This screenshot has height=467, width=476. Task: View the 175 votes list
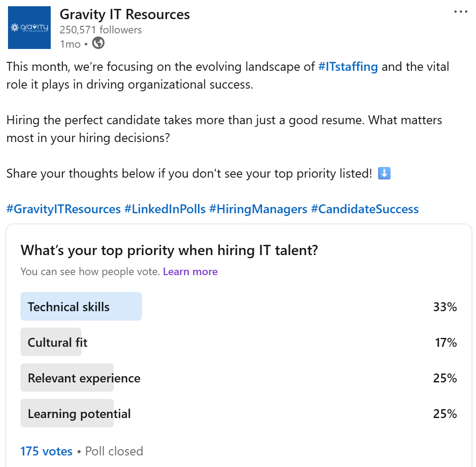point(46,451)
